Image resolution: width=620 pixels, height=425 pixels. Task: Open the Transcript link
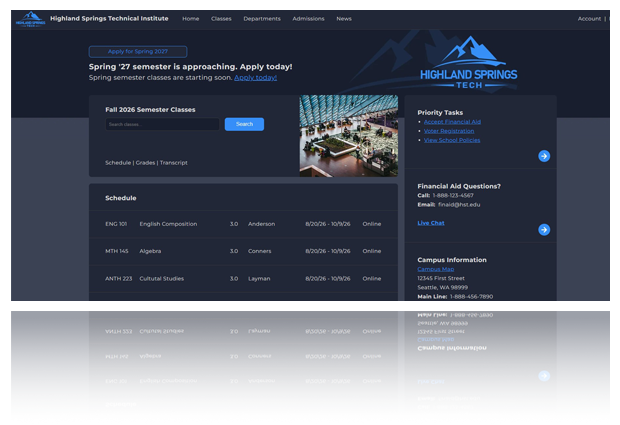pyautogui.click(x=174, y=162)
